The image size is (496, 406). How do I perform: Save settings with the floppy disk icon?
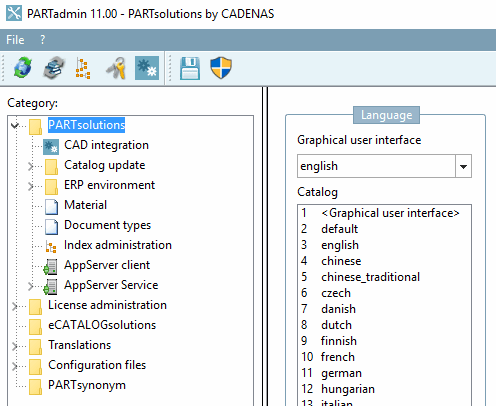point(190,68)
